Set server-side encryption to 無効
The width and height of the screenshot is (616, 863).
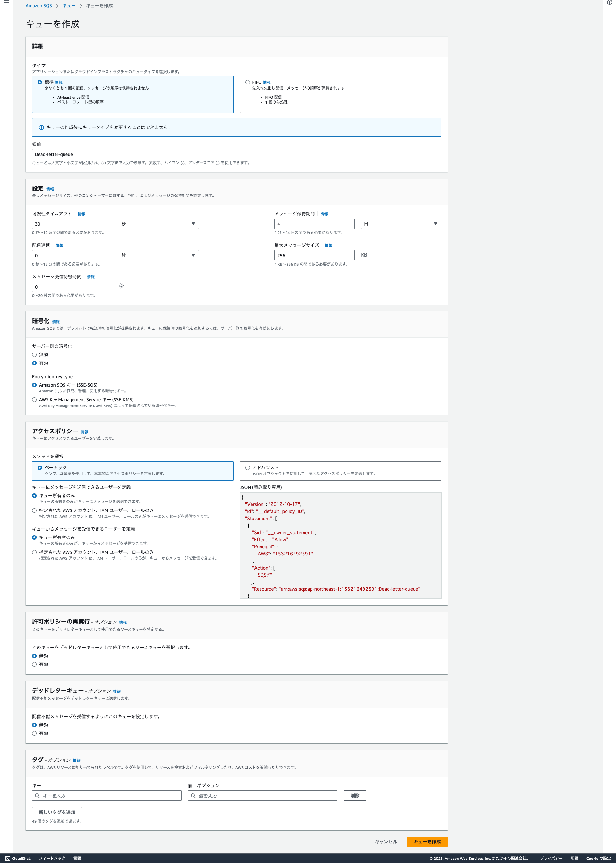click(35, 355)
